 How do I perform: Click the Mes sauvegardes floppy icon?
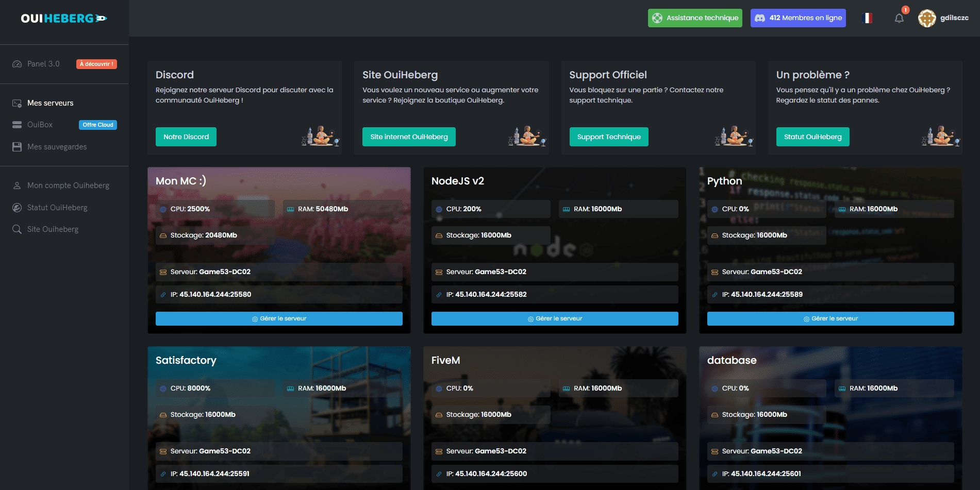point(17,147)
